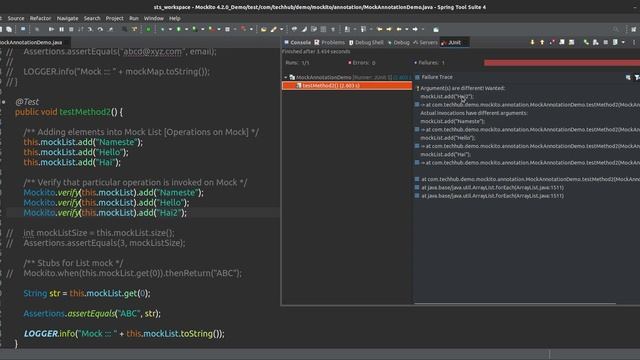640x360 pixels.
Task: Open the Navigate menu
Action: [x=67, y=18]
